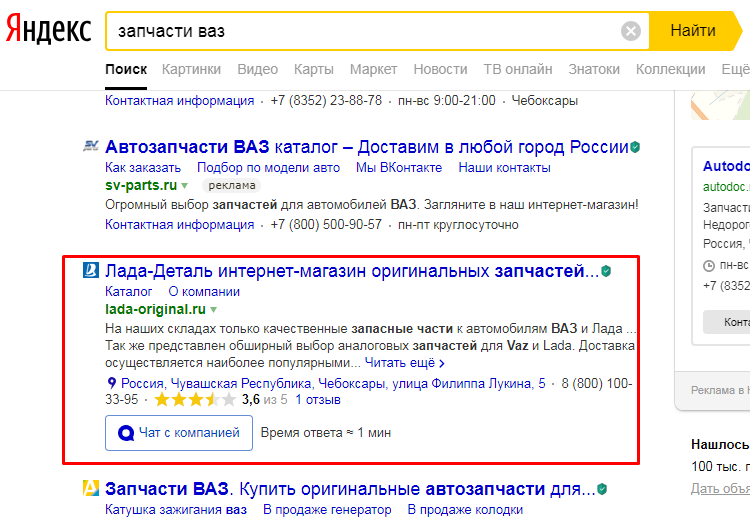Open the Маркет tab
This screenshot has height=522, width=750.
point(373,69)
